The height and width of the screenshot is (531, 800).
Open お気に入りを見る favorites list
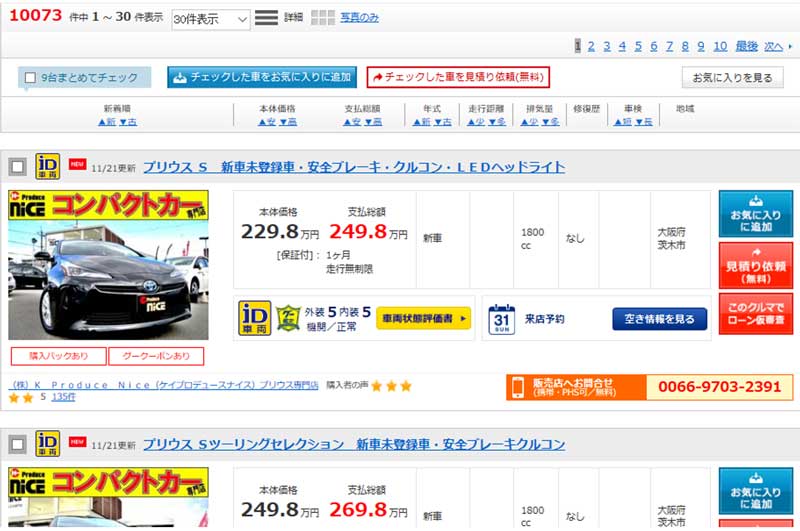[x=732, y=78]
